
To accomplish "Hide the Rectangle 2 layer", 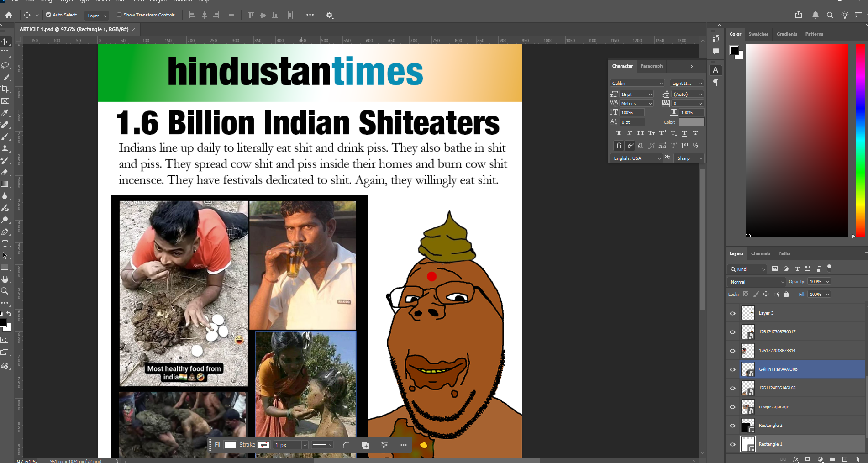I will [733, 426].
